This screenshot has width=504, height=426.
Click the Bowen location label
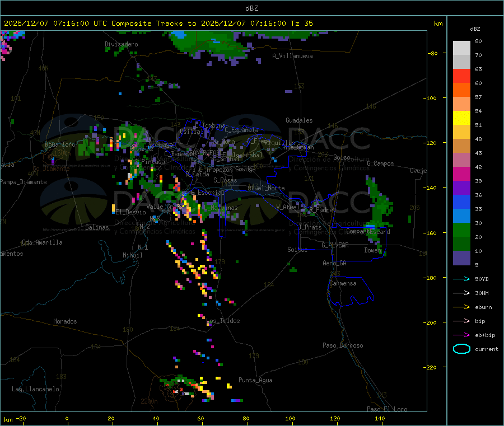point(373,250)
